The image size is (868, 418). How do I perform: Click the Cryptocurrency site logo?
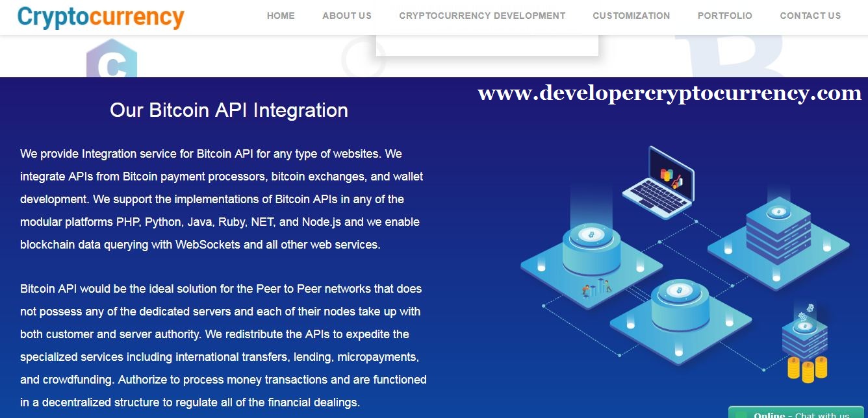coord(101,18)
